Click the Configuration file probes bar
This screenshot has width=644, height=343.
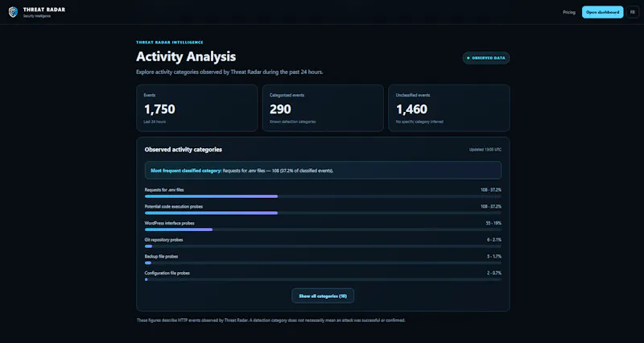(323, 279)
